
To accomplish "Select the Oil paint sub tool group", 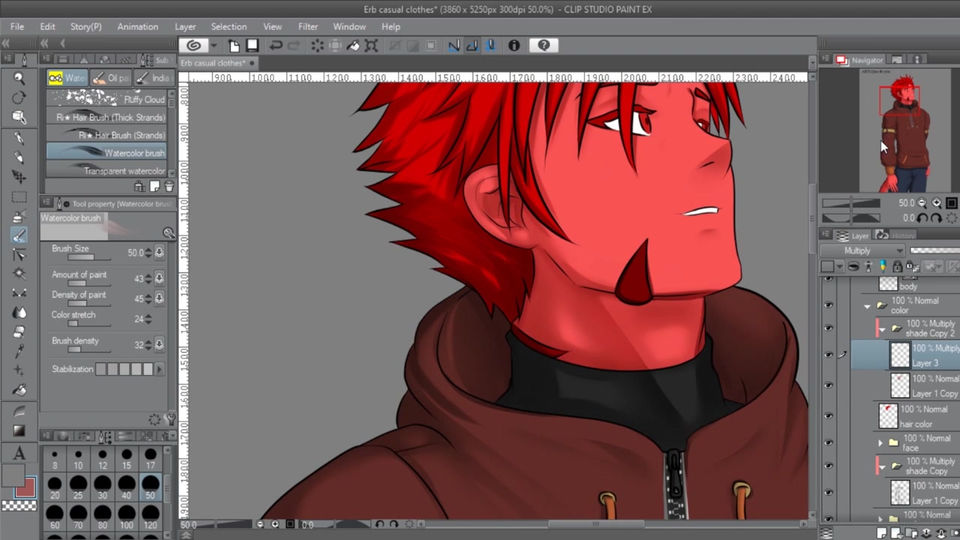I will pyautogui.click(x=111, y=78).
